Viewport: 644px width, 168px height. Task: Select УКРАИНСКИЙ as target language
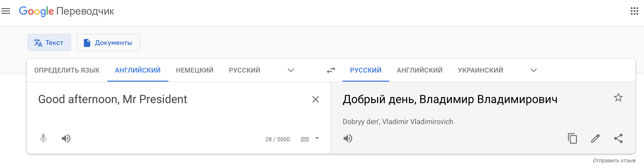point(480,70)
